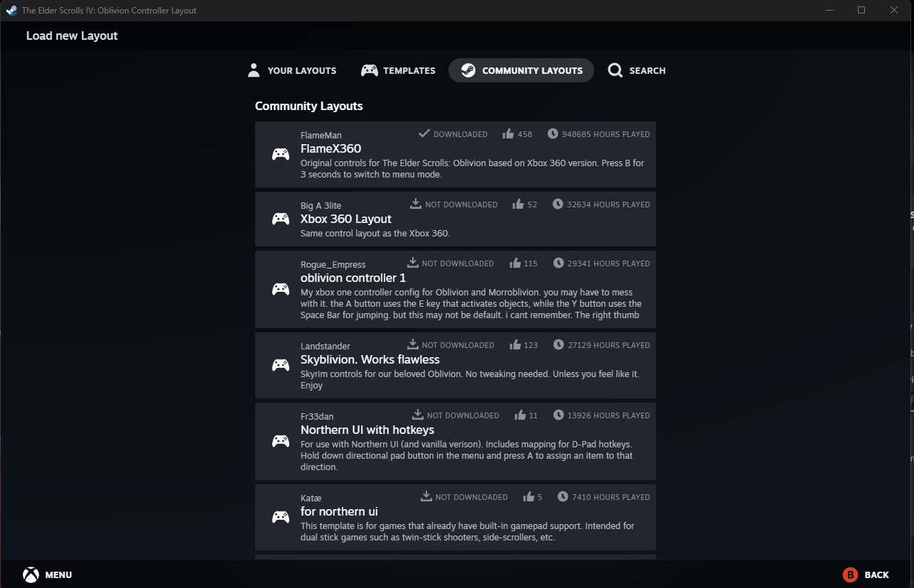Image resolution: width=914 pixels, height=588 pixels.
Task: Click the description starting 'Original controls for The Elder Scrolls'
Action: 473,168
